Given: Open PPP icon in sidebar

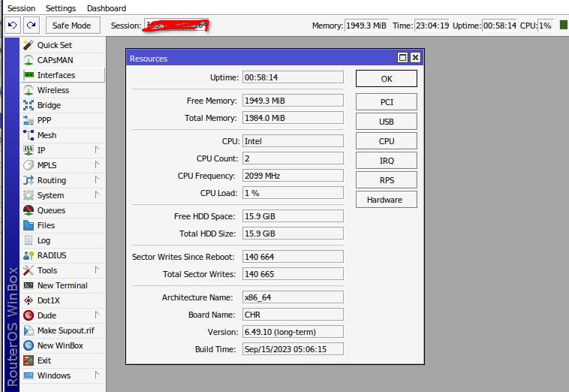Looking at the screenshot, I should 29,120.
